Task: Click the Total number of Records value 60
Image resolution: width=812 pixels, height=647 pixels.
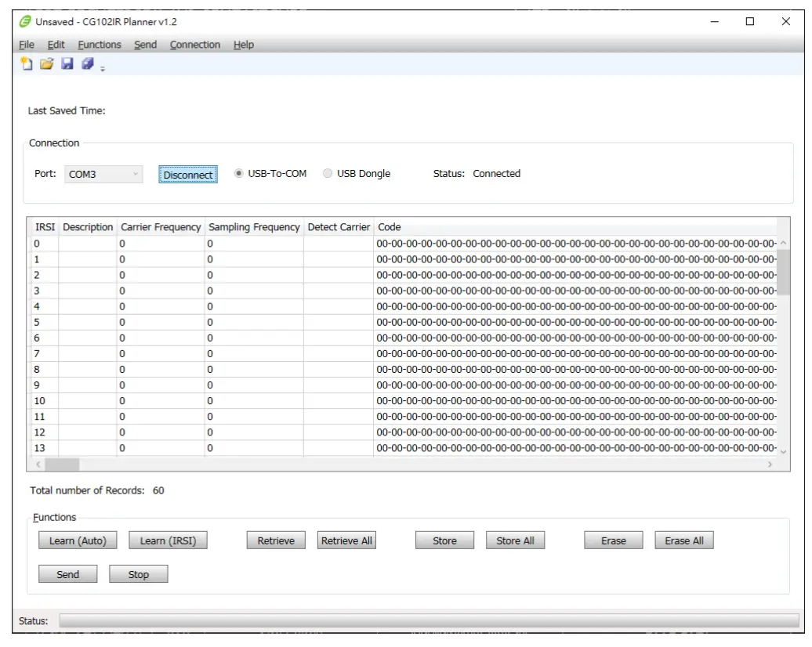Action: coord(158,490)
